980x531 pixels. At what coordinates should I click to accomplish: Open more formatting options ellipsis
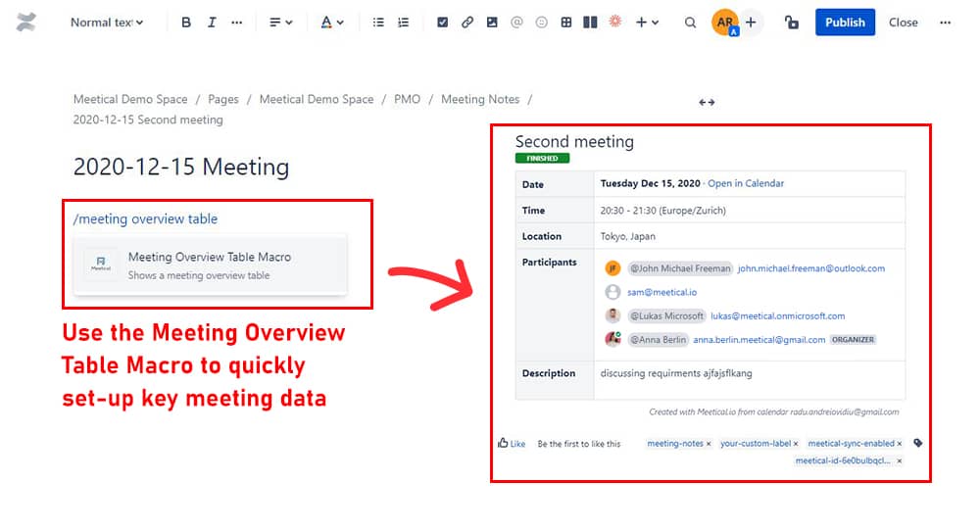tap(236, 23)
